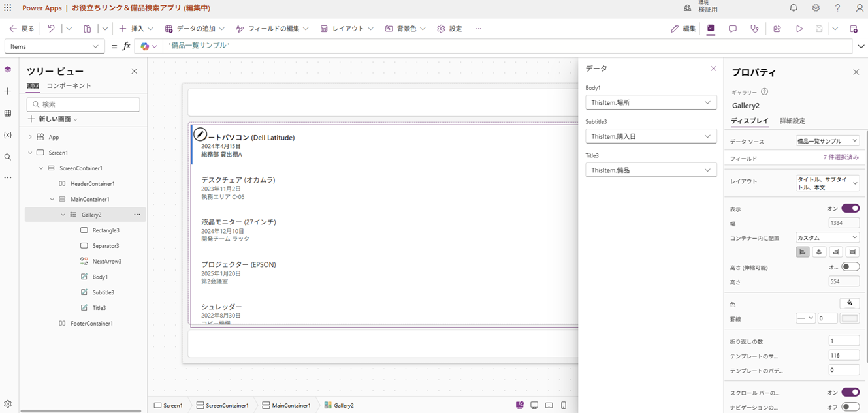Click the play preview icon
The height and width of the screenshot is (413, 868).
(799, 29)
